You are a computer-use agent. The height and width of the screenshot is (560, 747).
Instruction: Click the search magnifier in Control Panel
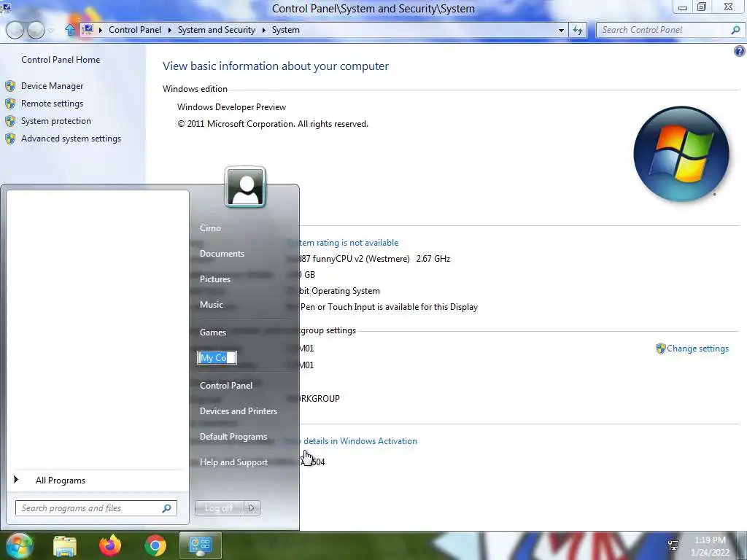[x=735, y=30]
